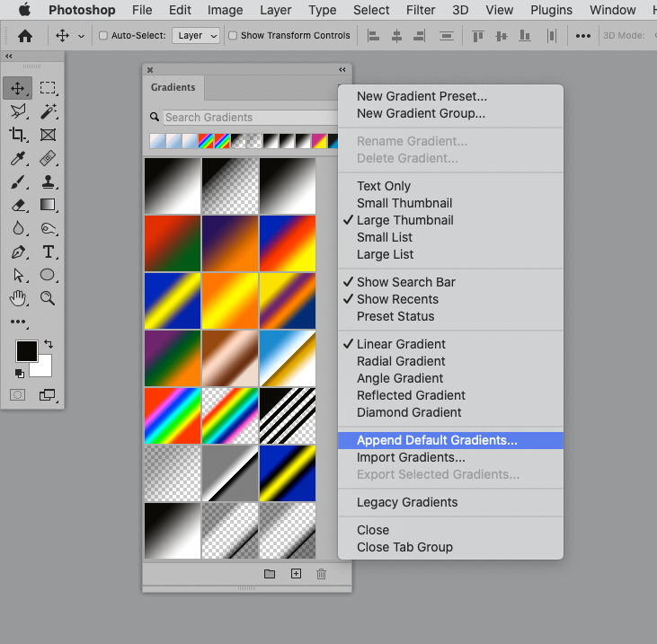The width and height of the screenshot is (657, 644).
Task: Reset default foreground and background colors
Action: pyautogui.click(x=19, y=373)
